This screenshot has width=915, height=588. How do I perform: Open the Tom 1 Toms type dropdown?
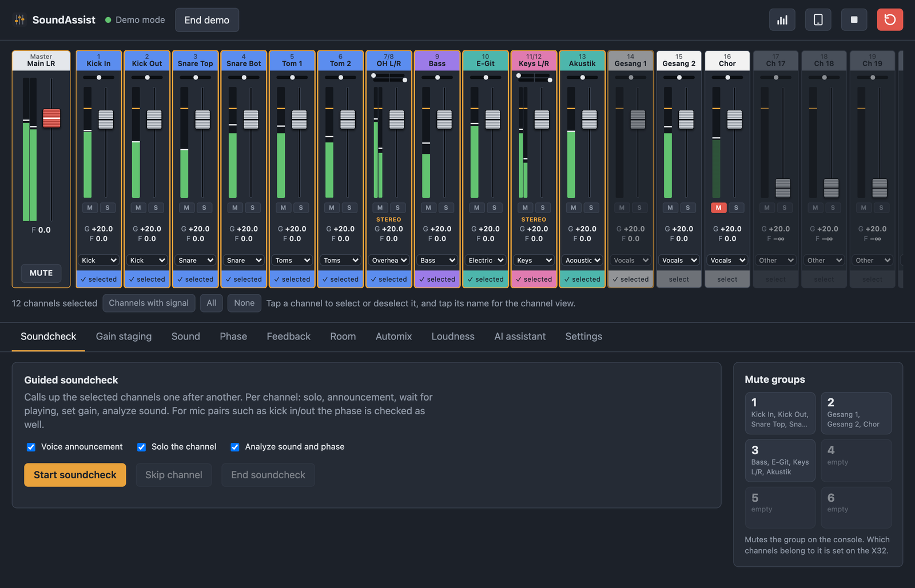coord(292,261)
